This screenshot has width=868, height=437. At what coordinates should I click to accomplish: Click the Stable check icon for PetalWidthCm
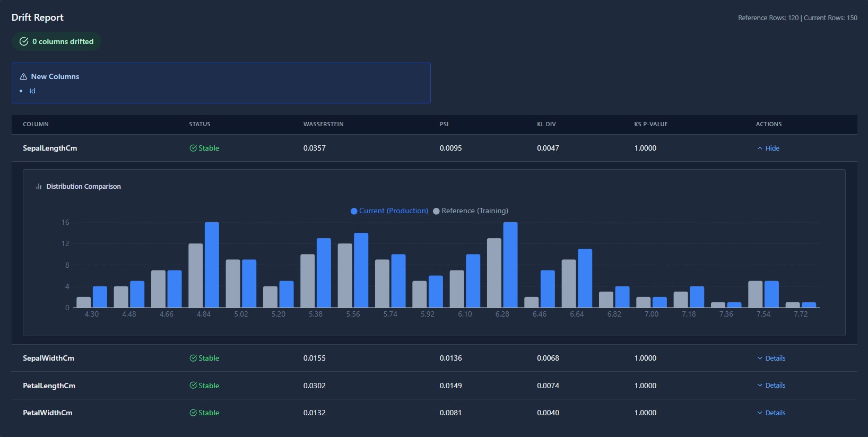(x=193, y=413)
